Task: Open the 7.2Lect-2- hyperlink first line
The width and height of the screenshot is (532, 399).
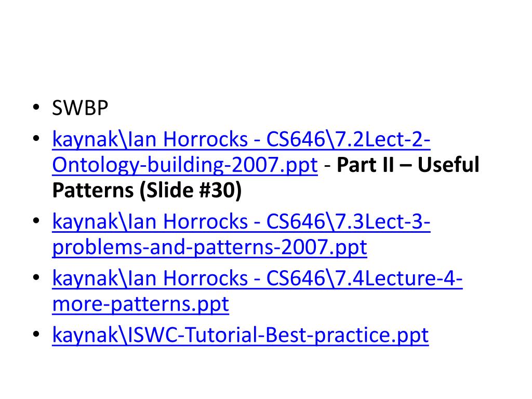Action: click(x=241, y=139)
